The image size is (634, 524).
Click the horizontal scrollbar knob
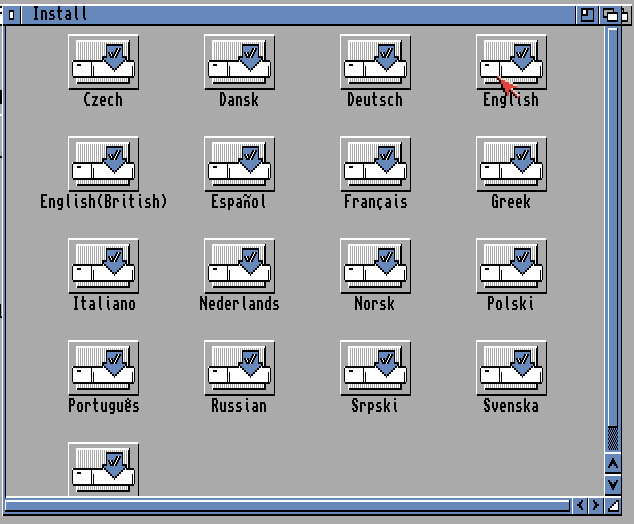coord(288,506)
